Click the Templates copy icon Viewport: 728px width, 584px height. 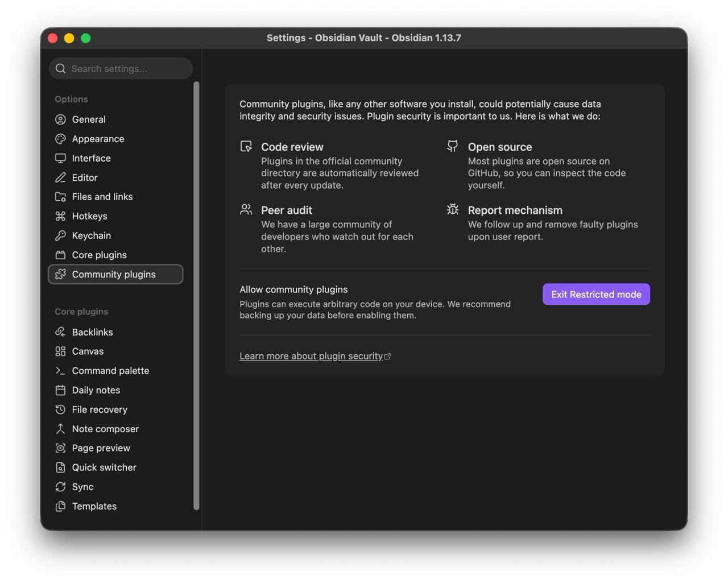pyautogui.click(x=60, y=506)
